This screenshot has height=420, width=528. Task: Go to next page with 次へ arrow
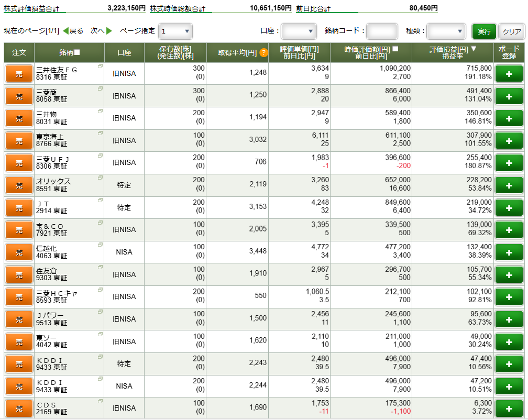(109, 30)
